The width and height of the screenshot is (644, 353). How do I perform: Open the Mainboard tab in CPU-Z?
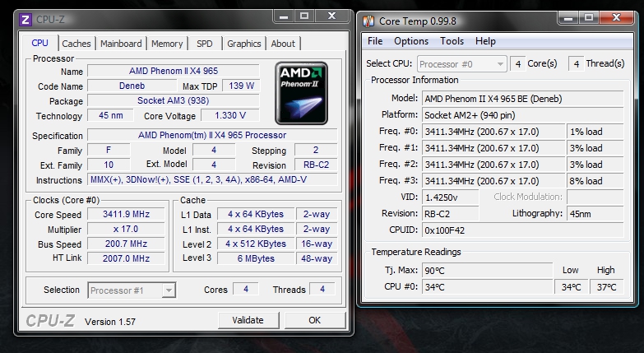point(121,44)
